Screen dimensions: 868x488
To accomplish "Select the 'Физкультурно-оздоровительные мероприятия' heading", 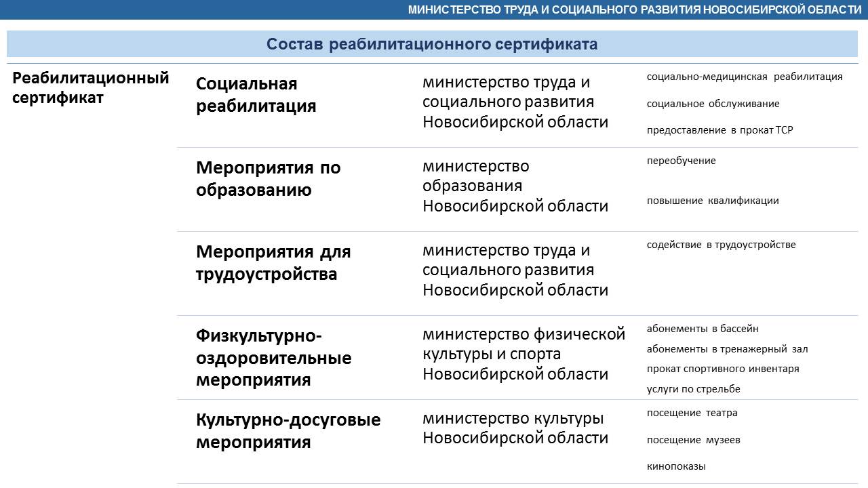I will click(273, 357).
